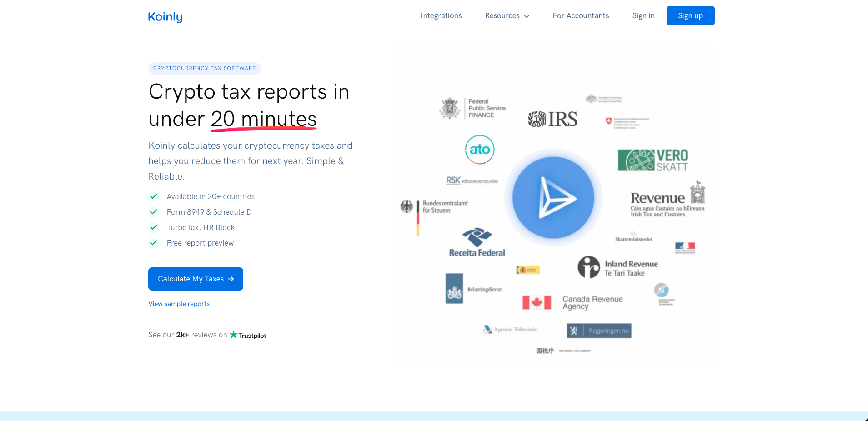Click the Federal Public Service Finance crest

point(450,108)
